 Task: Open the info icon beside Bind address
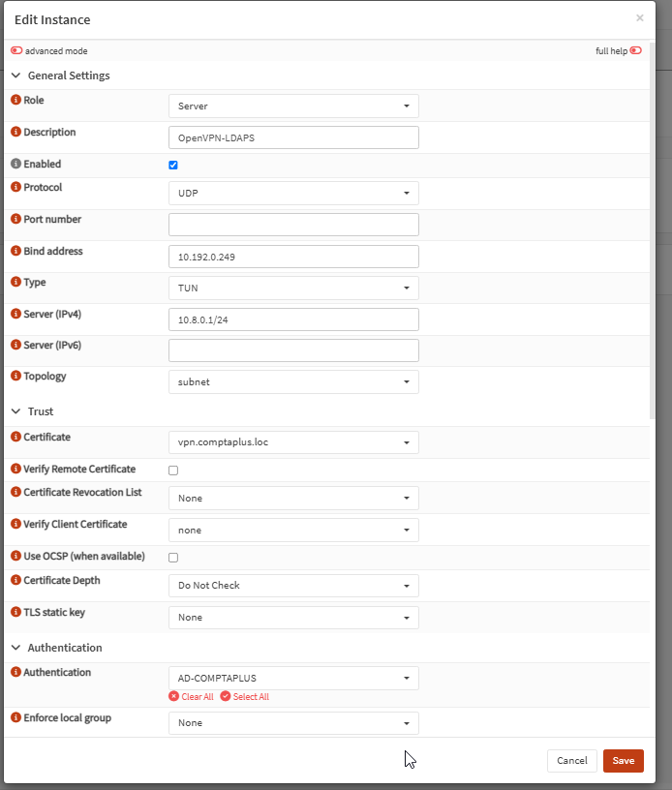click(16, 251)
